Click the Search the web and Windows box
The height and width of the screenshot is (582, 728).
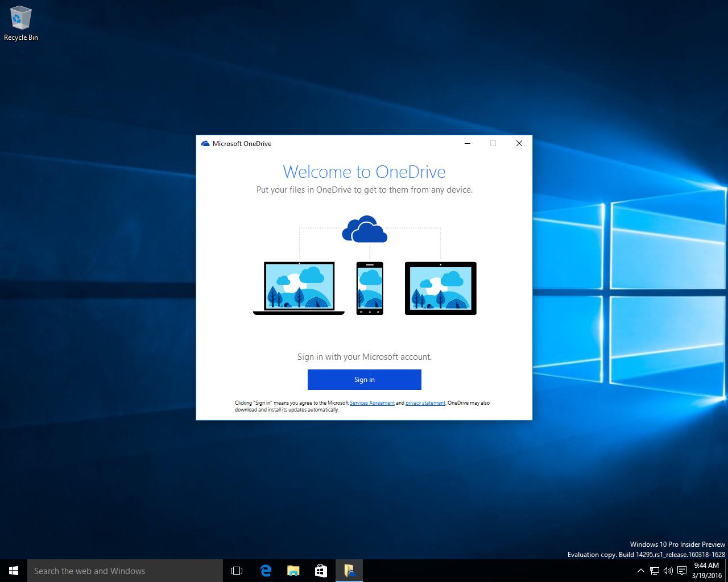pos(125,571)
